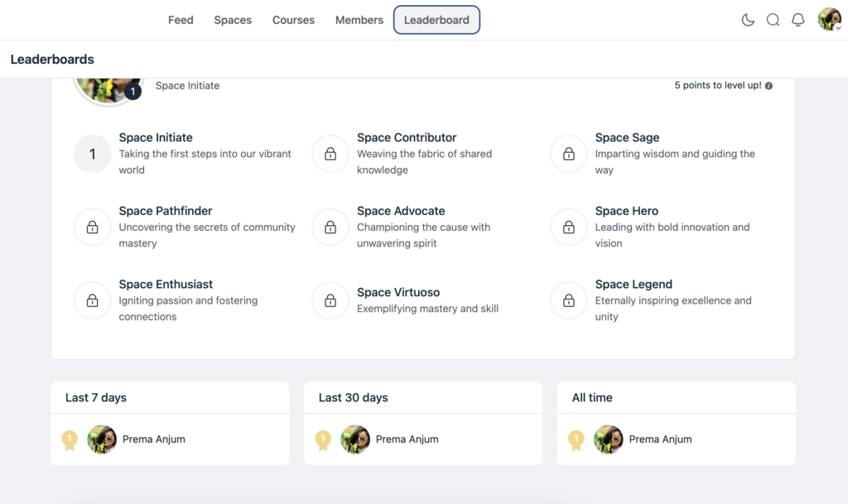The image size is (848, 504).
Task: Switch to the Feed tab
Action: 181,20
